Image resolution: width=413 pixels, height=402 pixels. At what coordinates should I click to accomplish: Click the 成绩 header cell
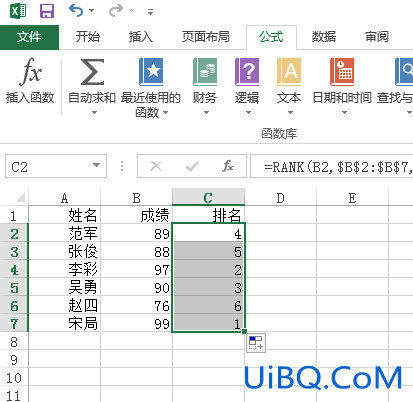click(x=136, y=215)
